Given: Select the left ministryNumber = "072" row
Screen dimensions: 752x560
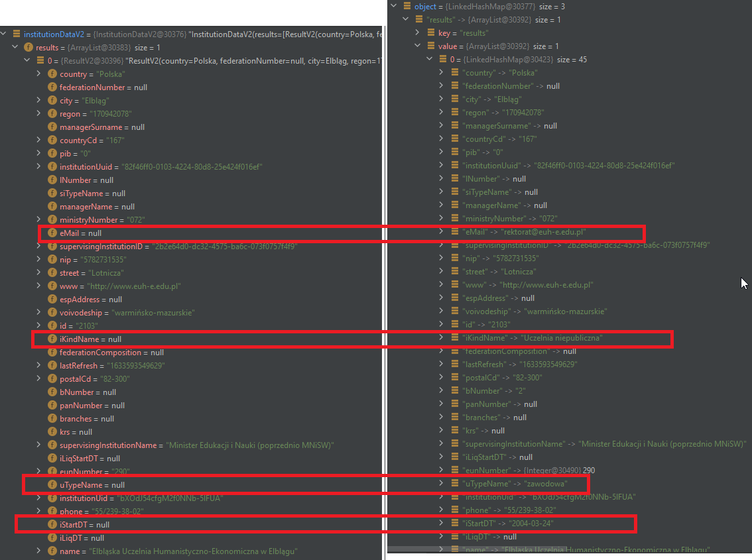Looking at the screenshot, I should click(192, 219).
